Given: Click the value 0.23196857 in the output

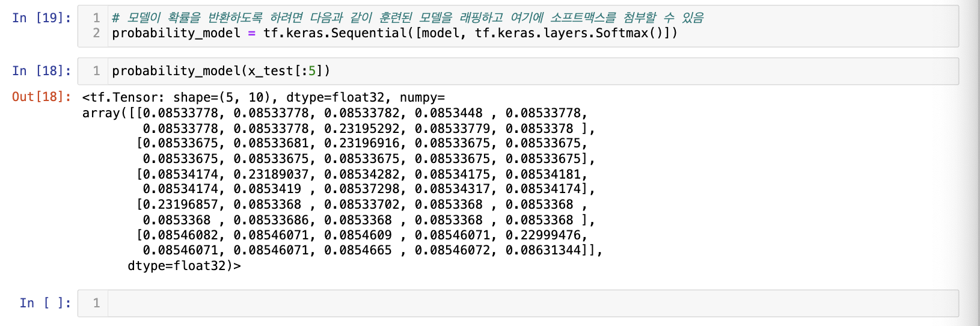Looking at the screenshot, I should [x=180, y=205].
